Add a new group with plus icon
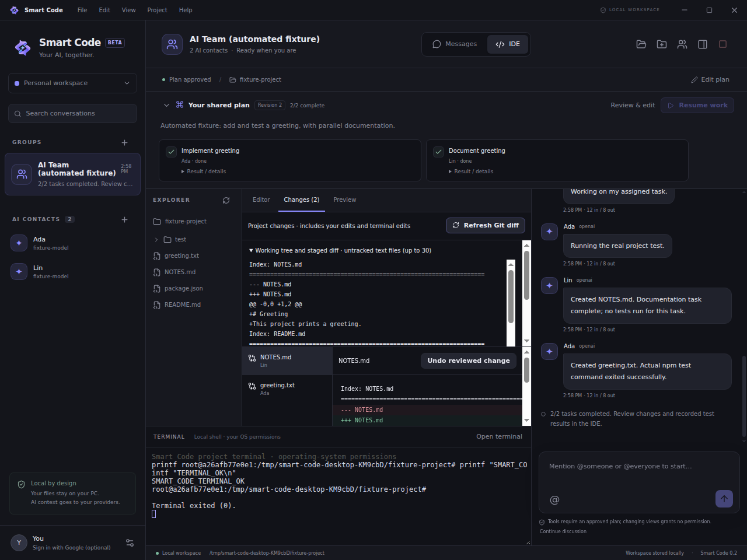This screenshot has height=560, width=747. (124, 142)
